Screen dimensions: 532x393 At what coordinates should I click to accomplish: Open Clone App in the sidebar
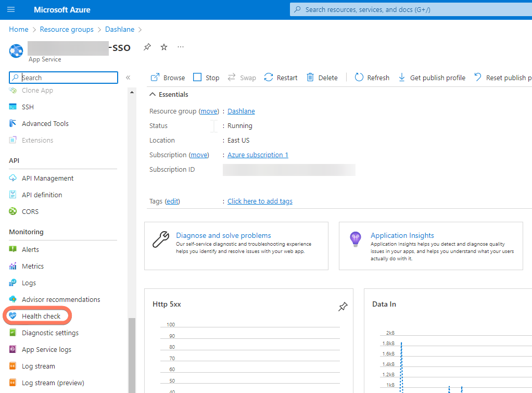[x=31, y=90]
